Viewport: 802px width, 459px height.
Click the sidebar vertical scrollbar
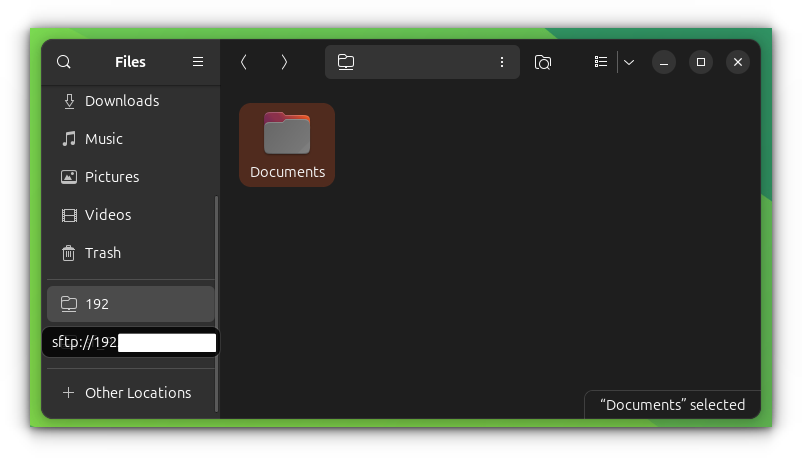point(217,300)
